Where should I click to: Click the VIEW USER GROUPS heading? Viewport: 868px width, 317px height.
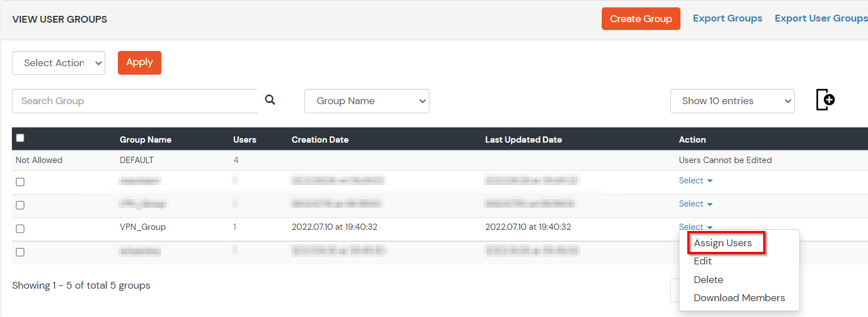pyautogui.click(x=59, y=19)
